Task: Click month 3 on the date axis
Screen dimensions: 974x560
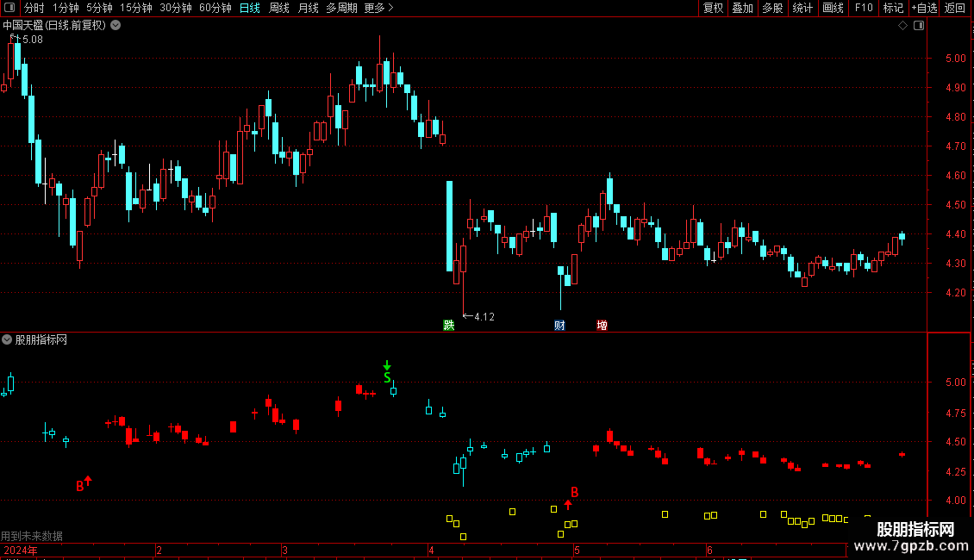Action: tap(284, 551)
